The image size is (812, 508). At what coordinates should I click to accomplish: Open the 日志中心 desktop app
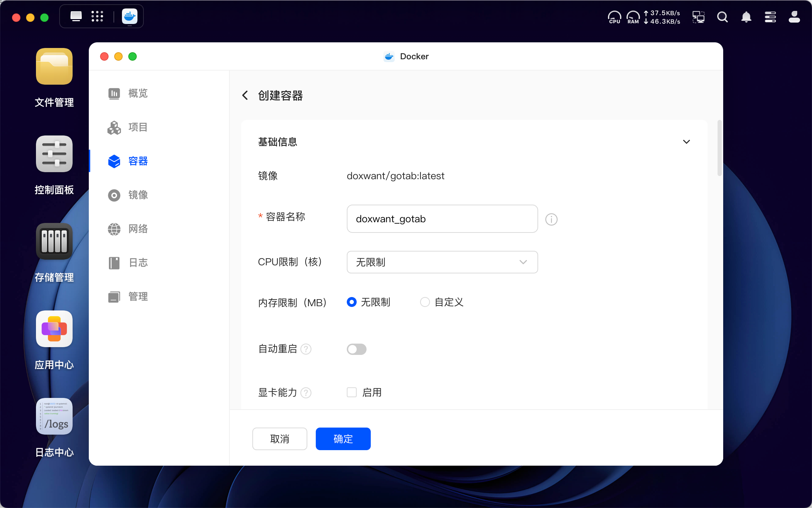tap(54, 416)
